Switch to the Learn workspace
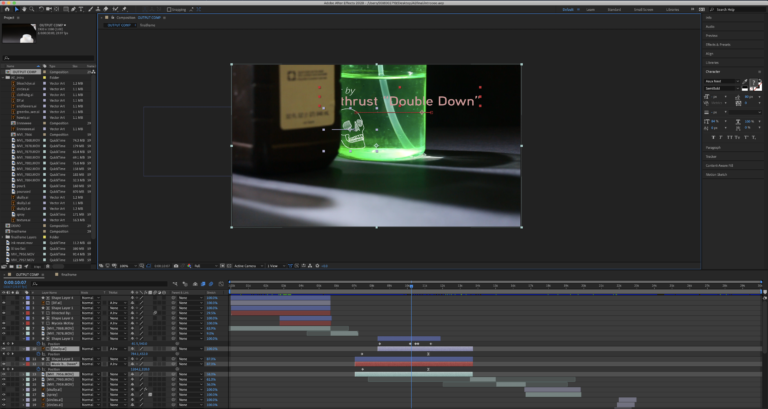The width and height of the screenshot is (768, 409). point(591,10)
